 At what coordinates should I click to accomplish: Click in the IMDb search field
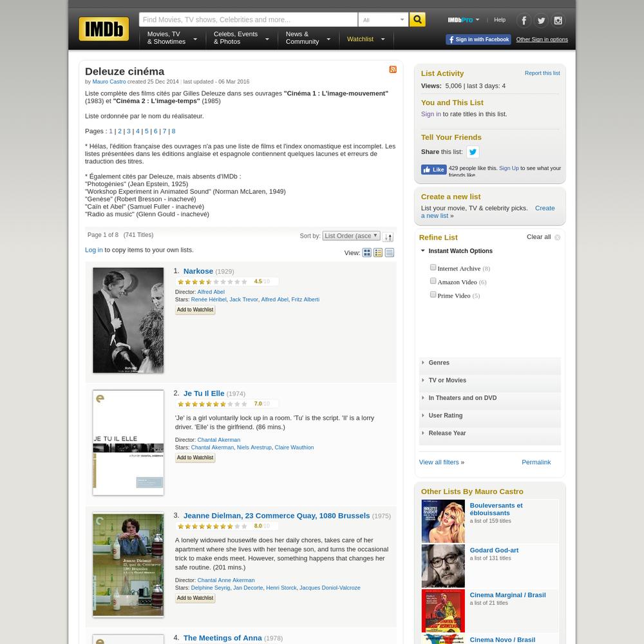[248, 20]
